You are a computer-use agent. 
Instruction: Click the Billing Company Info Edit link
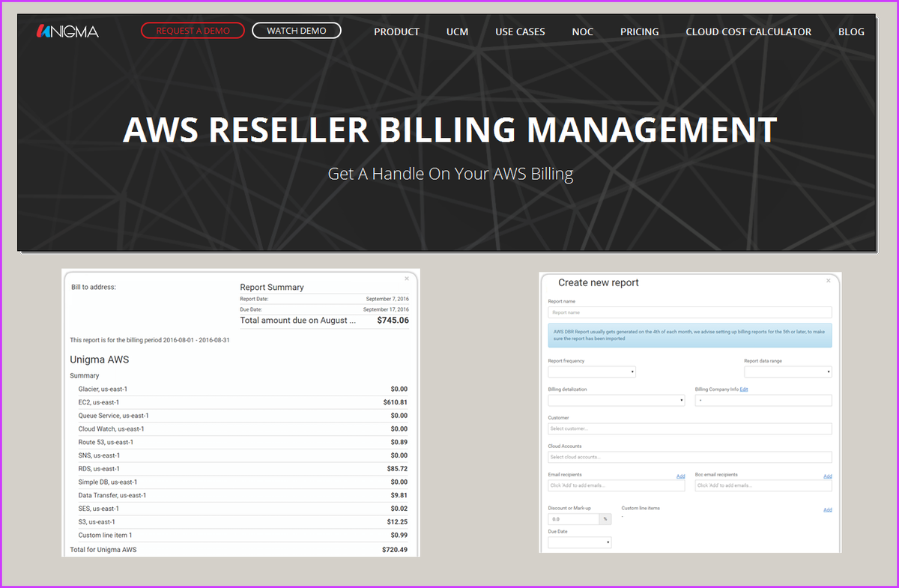click(x=744, y=390)
